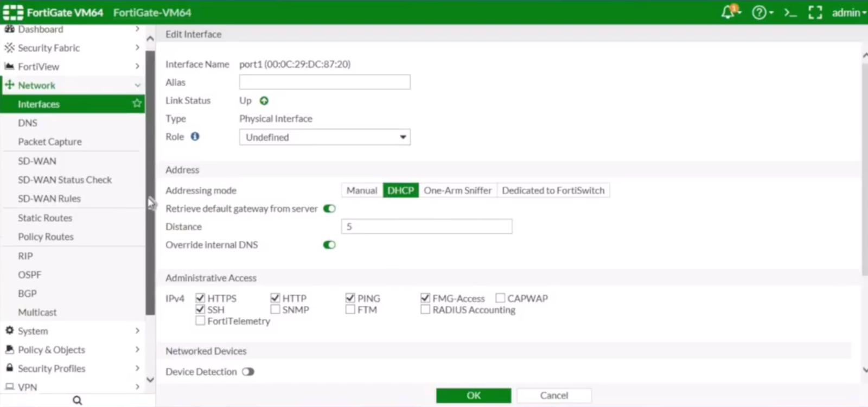Image resolution: width=868 pixels, height=407 pixels.
Task: Select One-Arm Sniffer addressing mode
Action: click(x=458, y=190)
